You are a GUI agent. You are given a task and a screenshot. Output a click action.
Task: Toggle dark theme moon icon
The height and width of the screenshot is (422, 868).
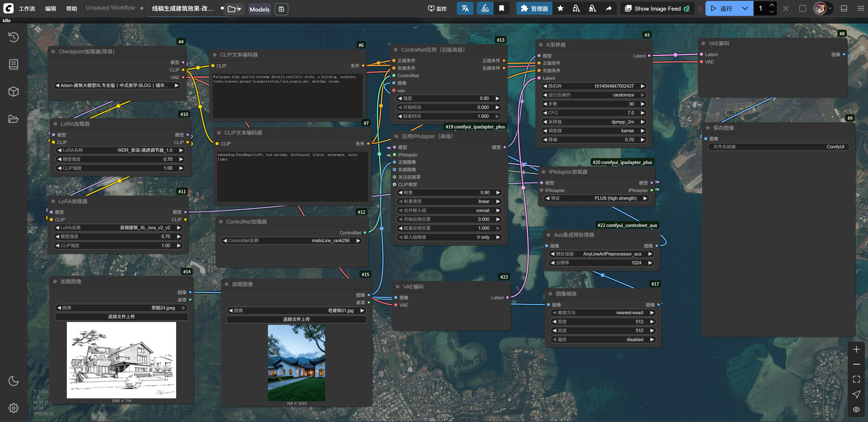14,381
